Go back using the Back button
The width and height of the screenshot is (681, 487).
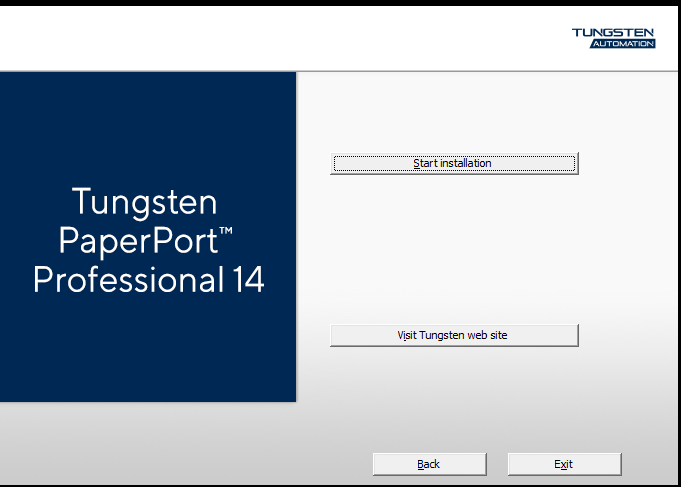tap(429, 464)
